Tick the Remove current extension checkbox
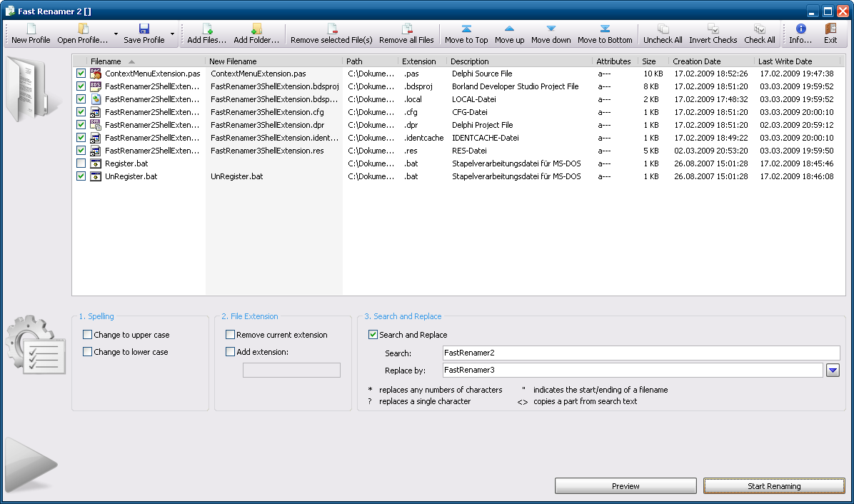The image size is (854, 504). click(x=231, y=335)
